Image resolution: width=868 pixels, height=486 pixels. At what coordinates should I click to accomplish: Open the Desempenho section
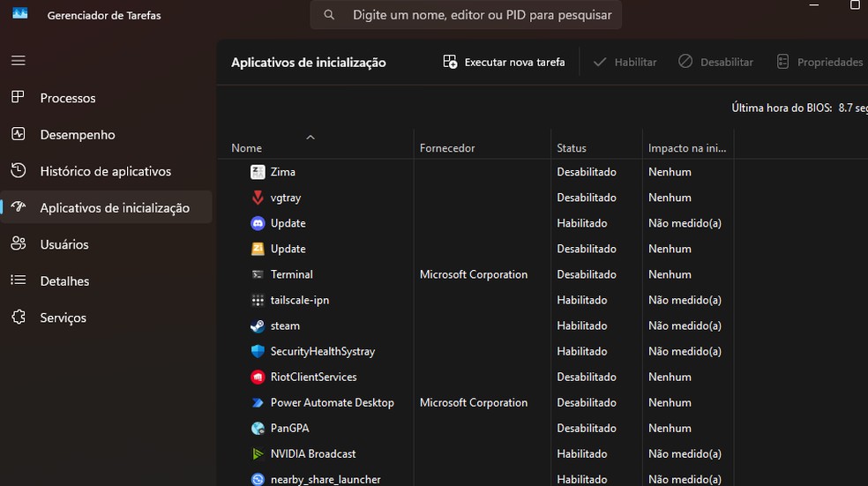click(77, 135)
